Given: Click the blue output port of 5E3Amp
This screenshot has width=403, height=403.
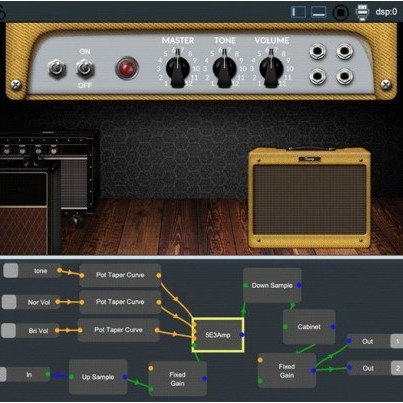Looking at the screenshot, I should [242, 335].
